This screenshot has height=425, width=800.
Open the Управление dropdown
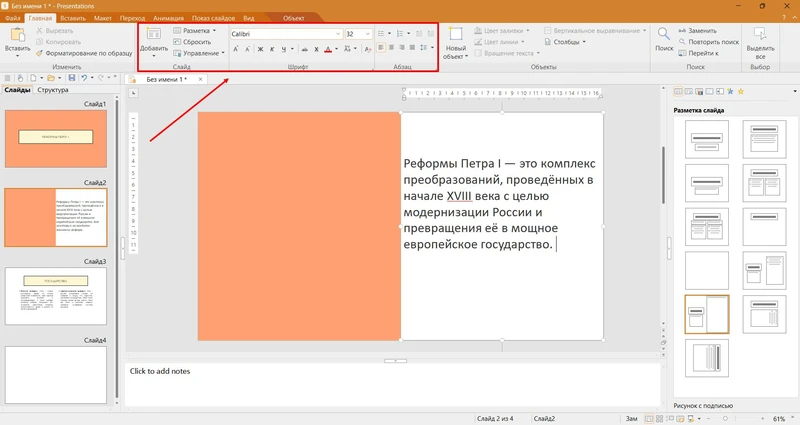coord(199,53)
